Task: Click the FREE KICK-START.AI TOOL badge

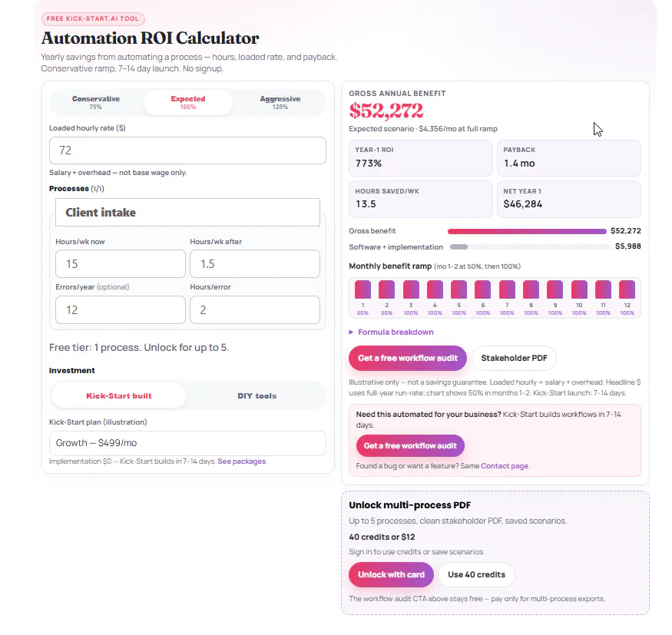Action: point(93,19)
